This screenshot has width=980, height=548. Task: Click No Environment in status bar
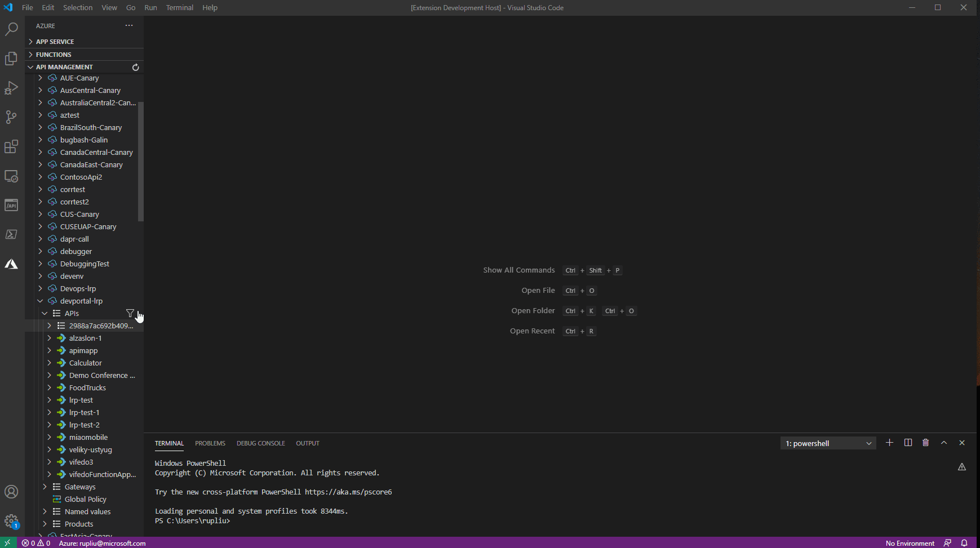910,543
